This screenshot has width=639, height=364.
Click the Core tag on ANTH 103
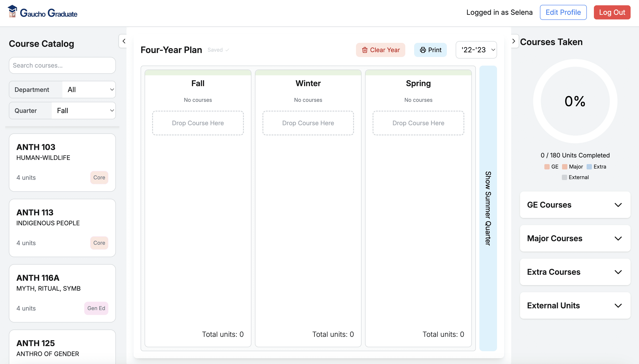[99, 178]
